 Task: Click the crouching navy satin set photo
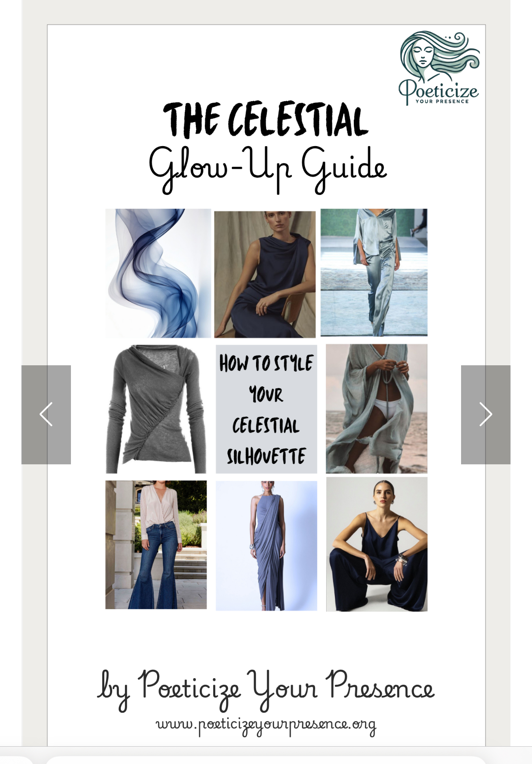(x=377, y=544)
